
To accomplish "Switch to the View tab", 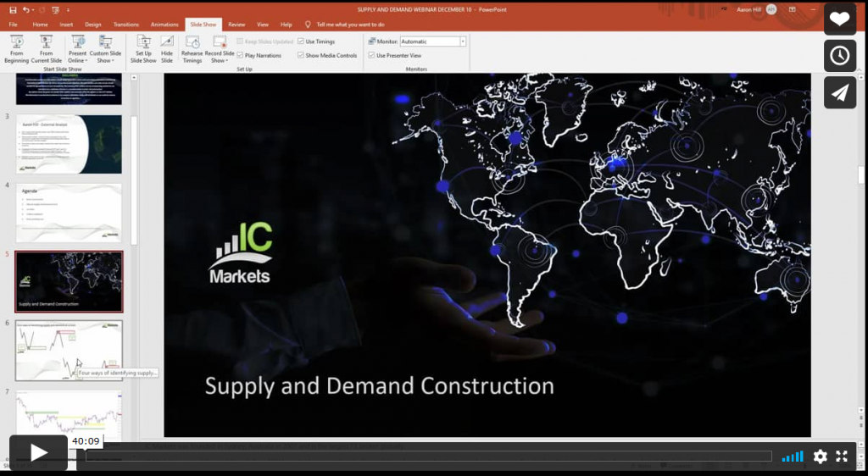I will click(263, 25).
